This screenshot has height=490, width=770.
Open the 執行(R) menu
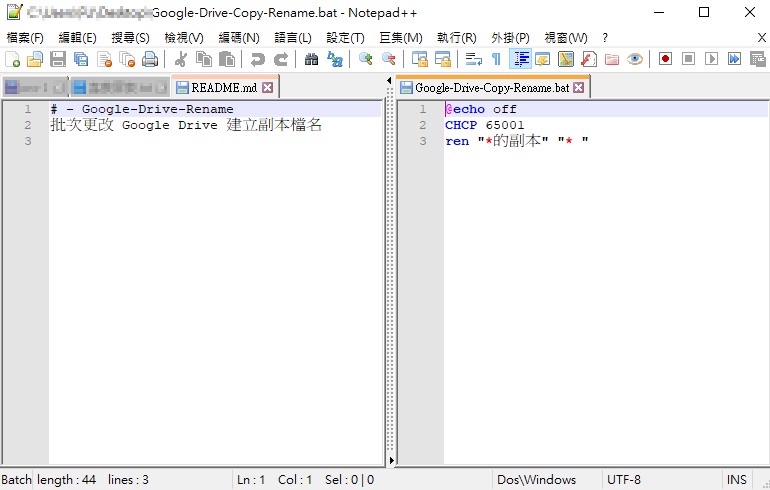pyautogui.click(x=457, y=38)
